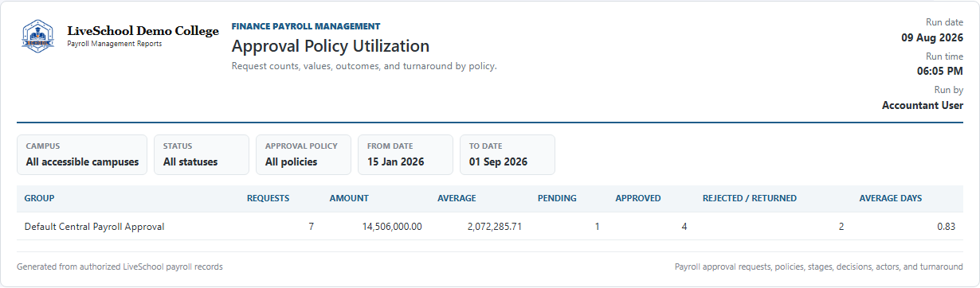Click the Run time value 06:05 PM
The image size is (980, 288).
pos(940,71)
